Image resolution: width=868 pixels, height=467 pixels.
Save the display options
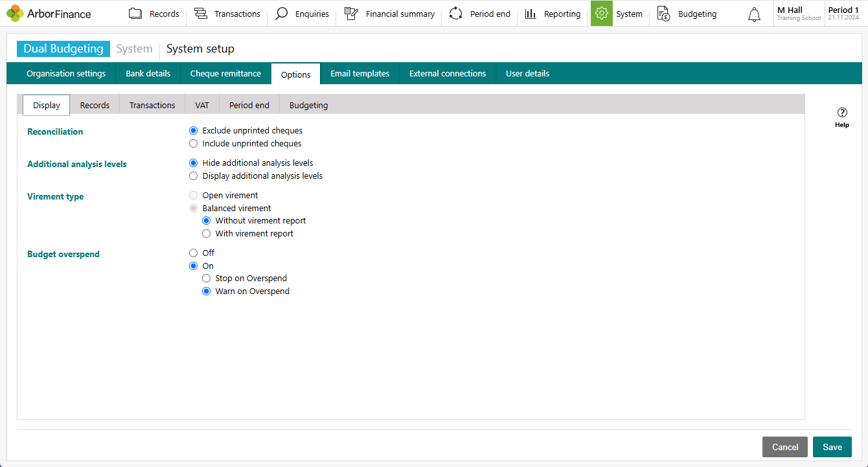(832, 447)
